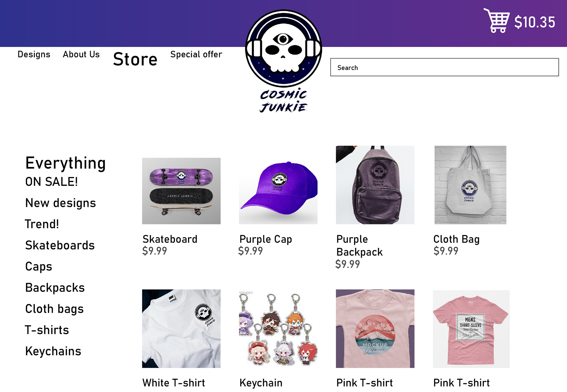The image size is (567, 392).
Task: Select the Backpacks category link
Action: (55, 288)
